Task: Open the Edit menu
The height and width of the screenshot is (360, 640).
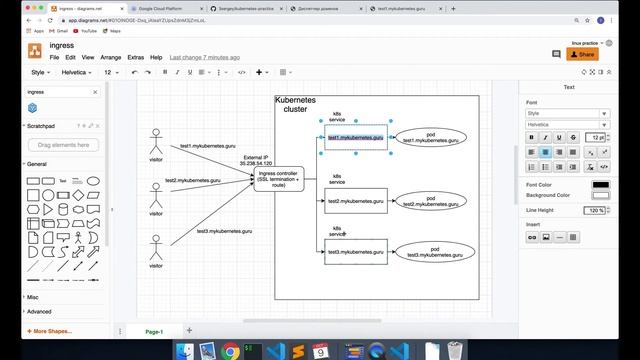Action: pos(70,58)
